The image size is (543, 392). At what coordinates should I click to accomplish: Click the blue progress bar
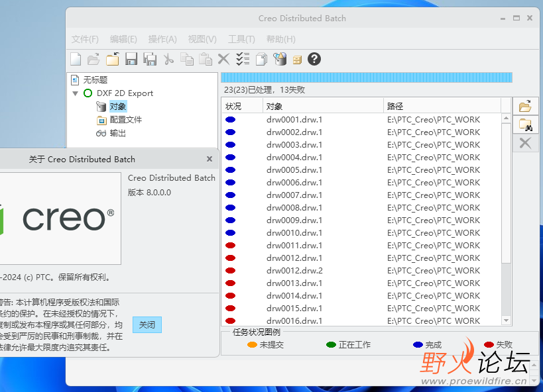pos(367,77)
